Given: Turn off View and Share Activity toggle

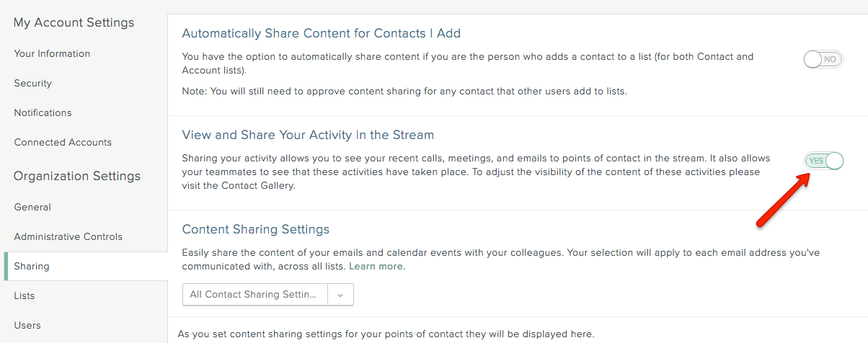Looking at the screenshot, I should [823, 161].
